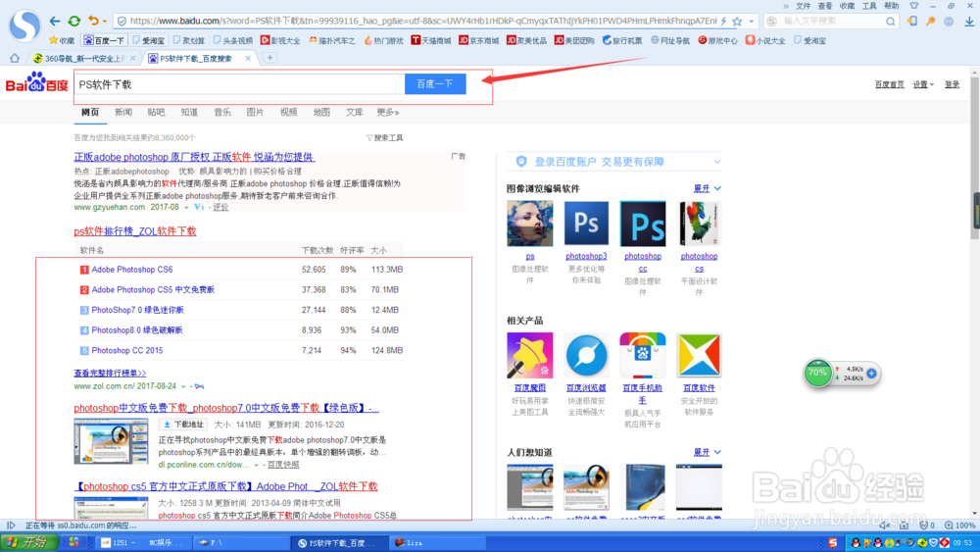Open the Windows 开始 start button
This screenshot has height=552, width=980.
click(28, 542)
